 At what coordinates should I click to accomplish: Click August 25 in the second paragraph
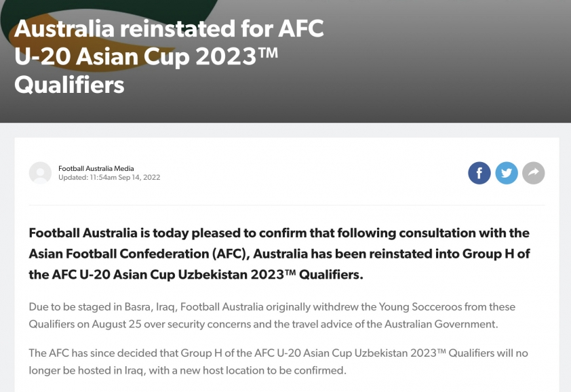point(117,324)
